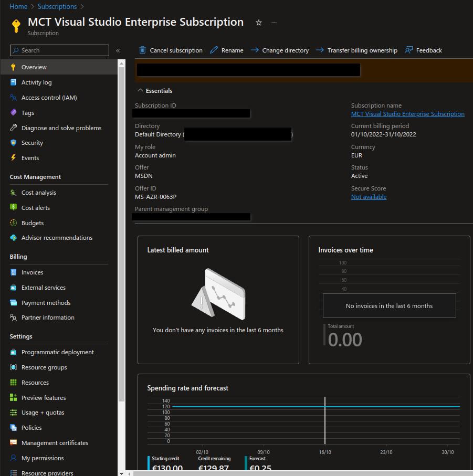Image resolution: width=473 pixels, height=476 pixels.
Task: Select Change directory command
Action: click(280, 50)
